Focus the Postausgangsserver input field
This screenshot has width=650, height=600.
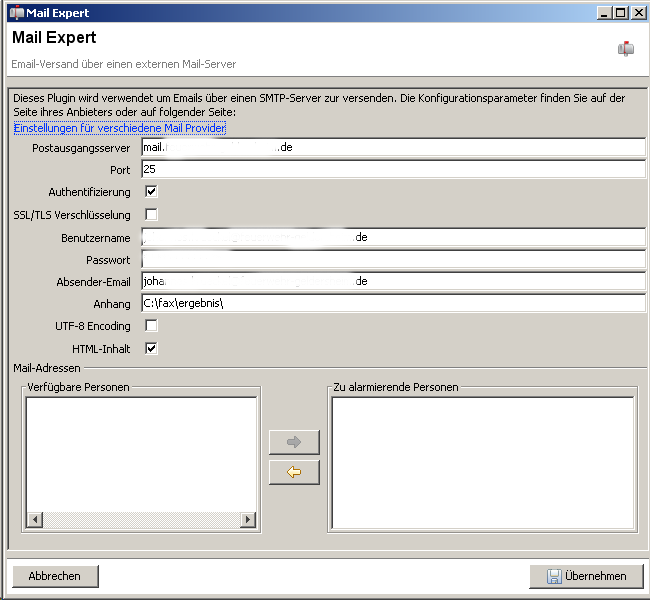pyautogui.click(x=393, y=147)
